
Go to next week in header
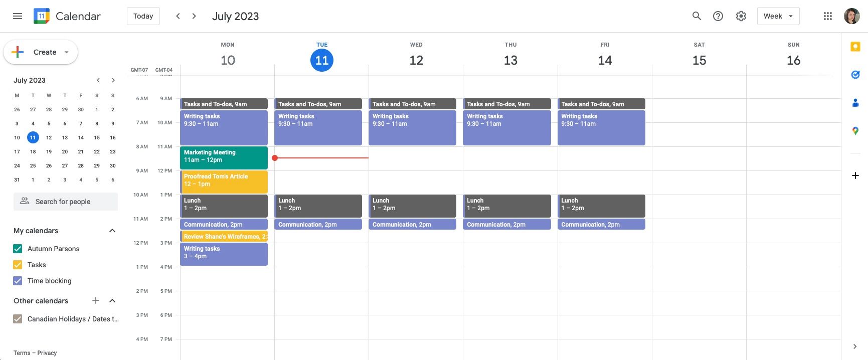point(194,16)
